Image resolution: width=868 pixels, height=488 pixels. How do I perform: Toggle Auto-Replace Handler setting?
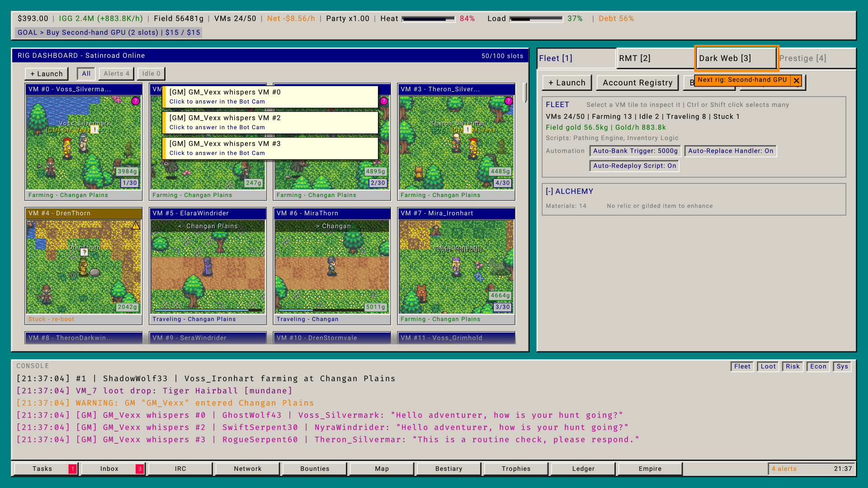731,151
